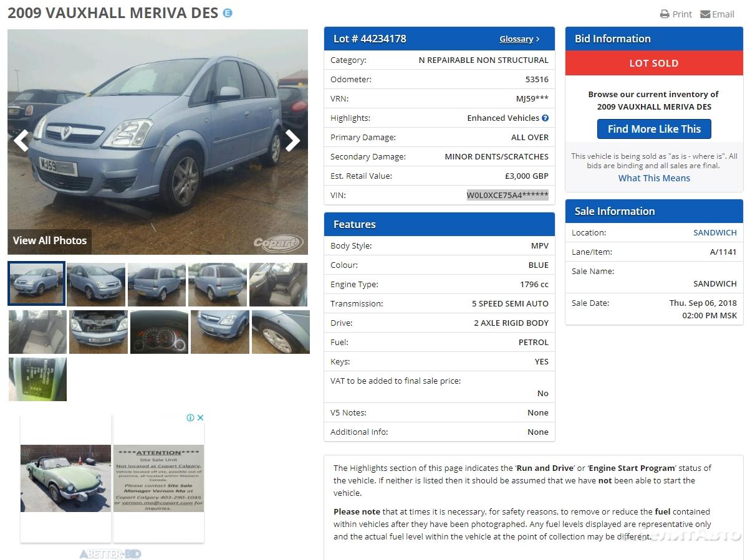Select the engine bay thumbnail
Screen dimensions: 750x560
(99, 332)
